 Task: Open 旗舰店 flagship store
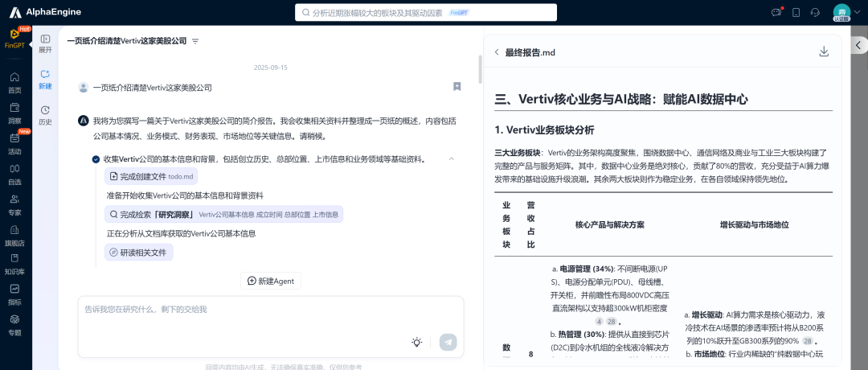click(x=15, y=235)
